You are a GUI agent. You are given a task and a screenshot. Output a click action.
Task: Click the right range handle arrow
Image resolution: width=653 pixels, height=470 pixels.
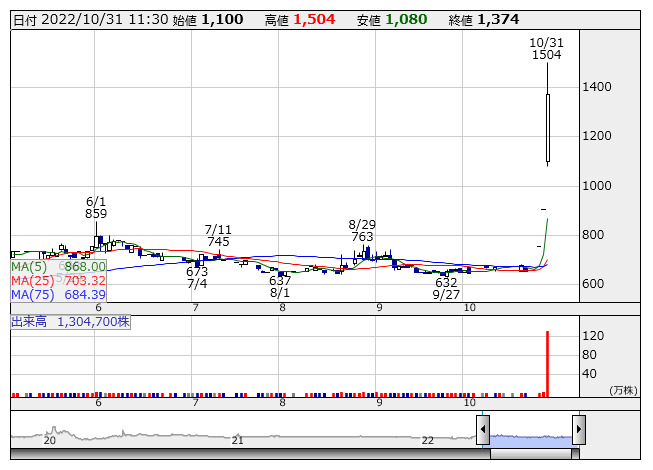click(578, 430)
